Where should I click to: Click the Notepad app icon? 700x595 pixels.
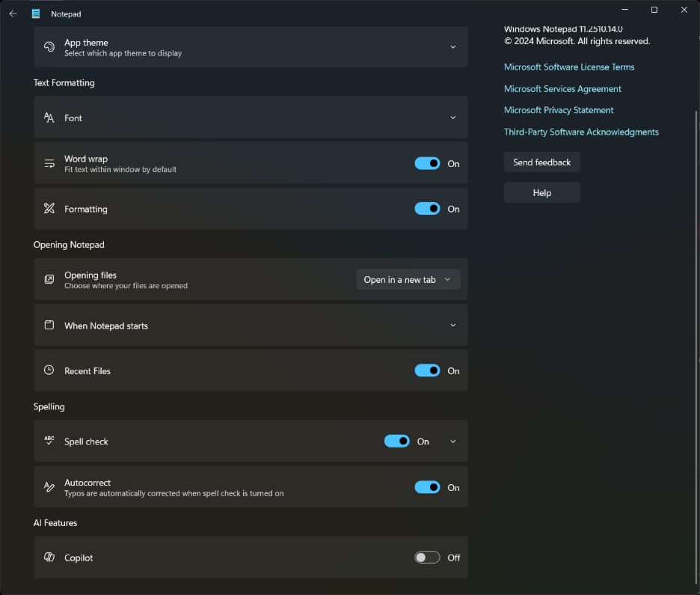coord(36,14)
